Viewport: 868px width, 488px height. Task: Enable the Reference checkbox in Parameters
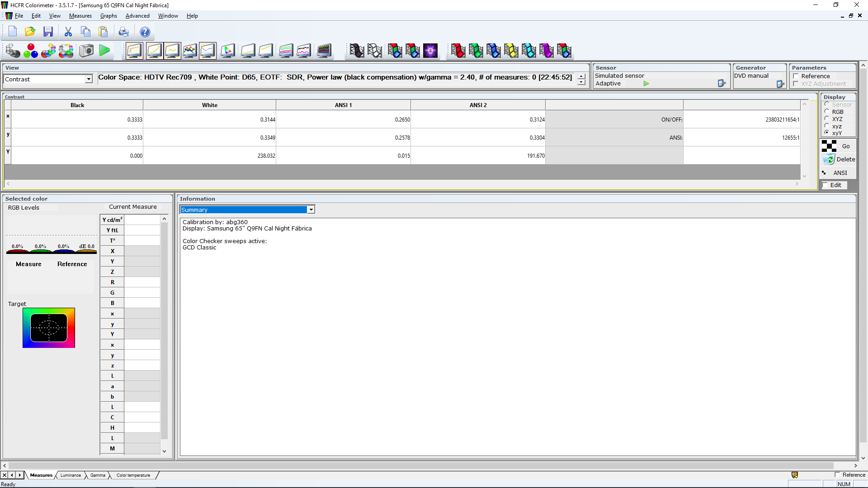[796, 76]
